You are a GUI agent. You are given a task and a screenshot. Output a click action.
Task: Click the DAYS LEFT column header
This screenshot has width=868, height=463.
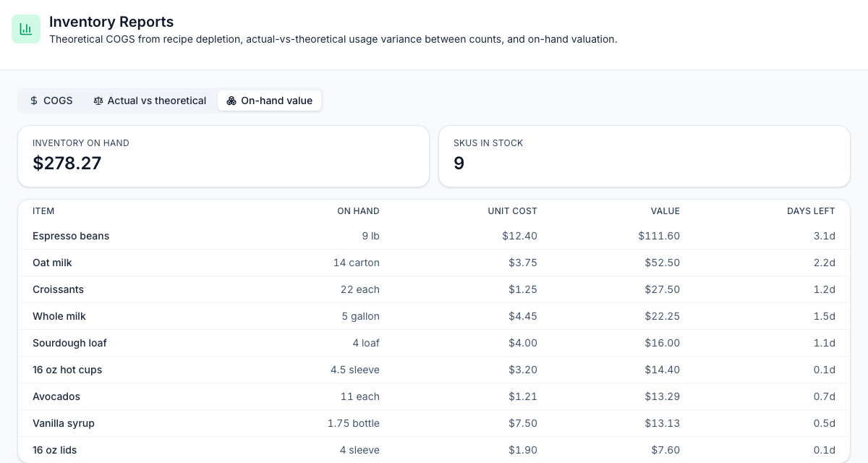click(x=811, y=211)
